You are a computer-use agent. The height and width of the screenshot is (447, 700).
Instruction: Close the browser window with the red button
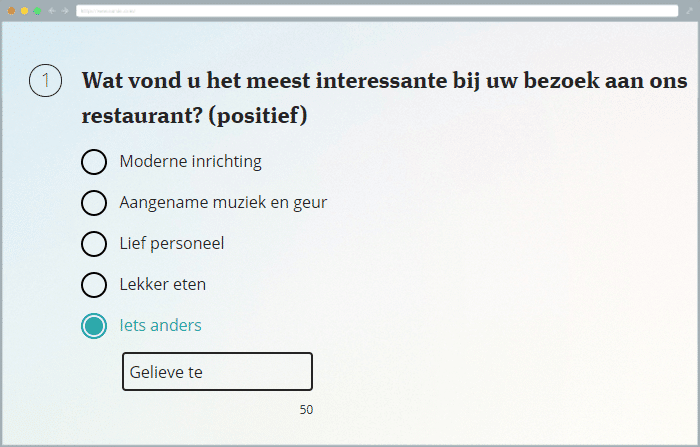pos(12,10)
